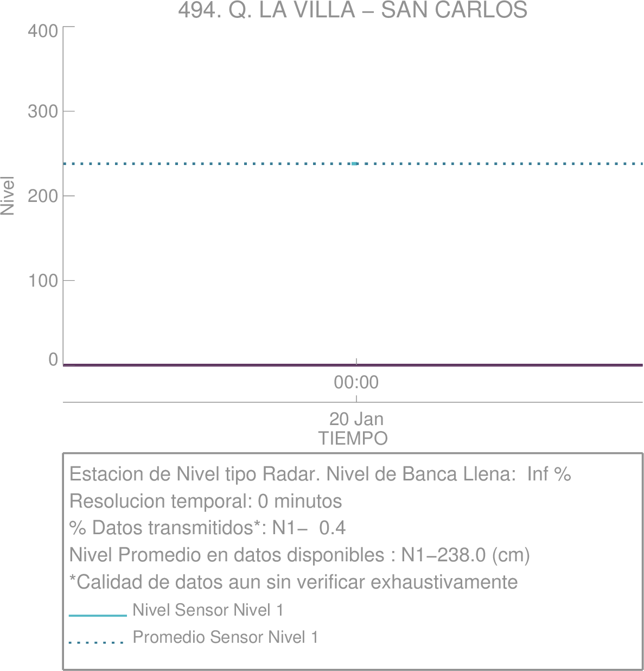This screenshot has width=644, height=671.
Task: Click the Nivel Sensor Nivel 1 legend entry
Action: tap(208, 610)
